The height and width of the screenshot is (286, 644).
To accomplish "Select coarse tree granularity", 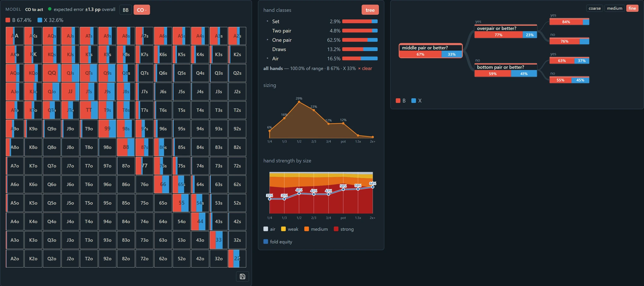I will (x=594, y=8).
